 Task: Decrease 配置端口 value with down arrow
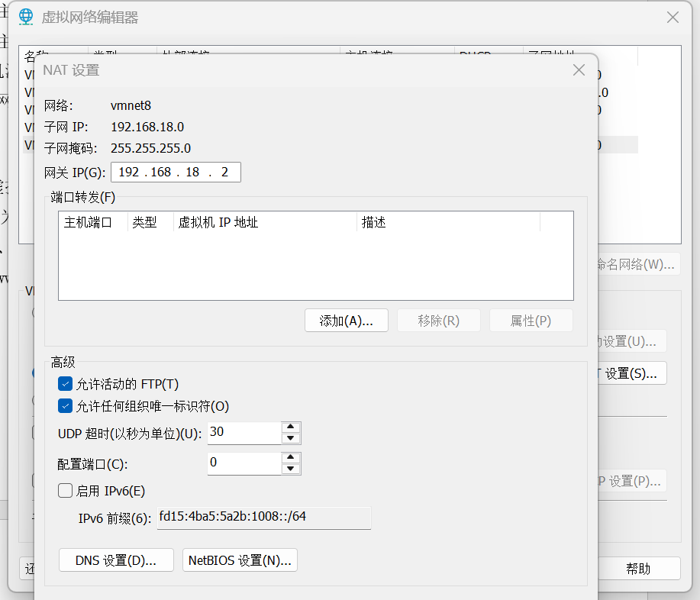point(291,469)
